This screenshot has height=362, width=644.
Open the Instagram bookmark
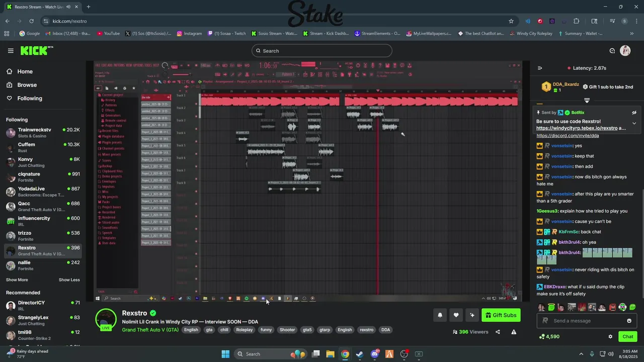(189, 34)
